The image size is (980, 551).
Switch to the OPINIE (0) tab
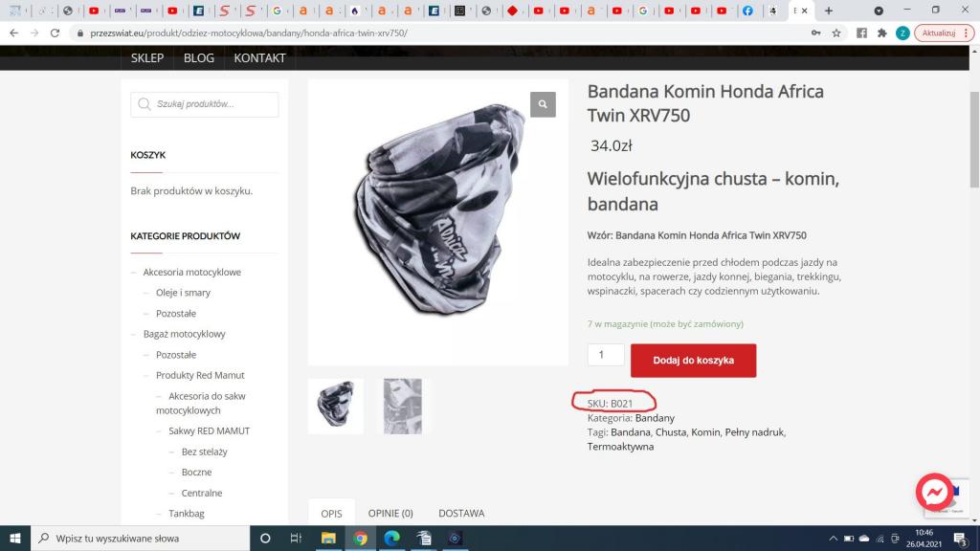390,513
